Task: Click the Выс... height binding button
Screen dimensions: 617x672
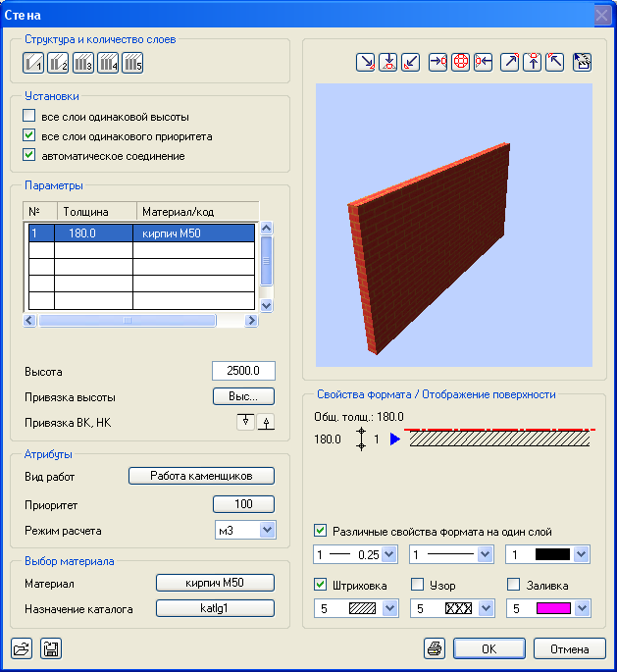Action: [243, 396]
